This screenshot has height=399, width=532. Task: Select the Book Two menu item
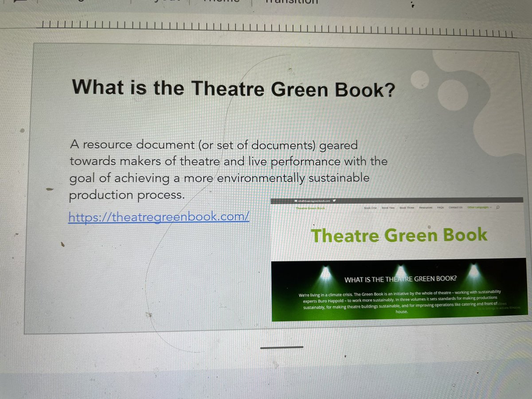(387, 207)
